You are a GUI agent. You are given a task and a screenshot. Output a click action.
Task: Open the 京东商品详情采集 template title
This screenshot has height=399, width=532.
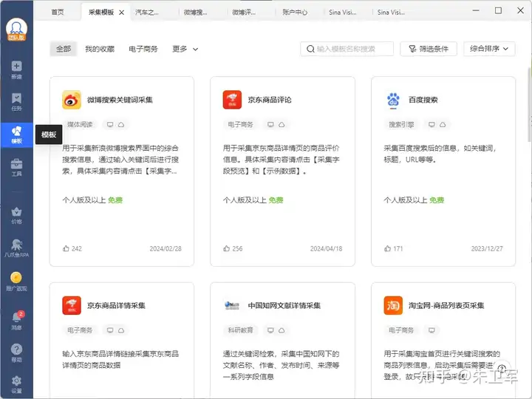tap(116, 305)
